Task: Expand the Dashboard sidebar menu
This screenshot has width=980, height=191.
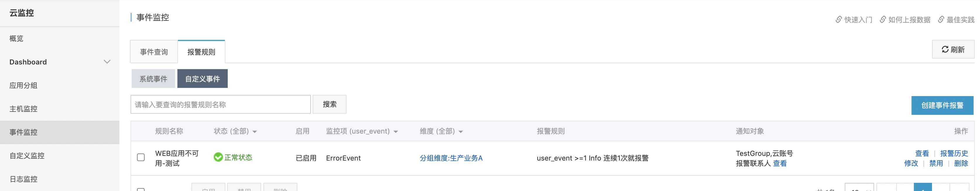Action: coord(107,62)
